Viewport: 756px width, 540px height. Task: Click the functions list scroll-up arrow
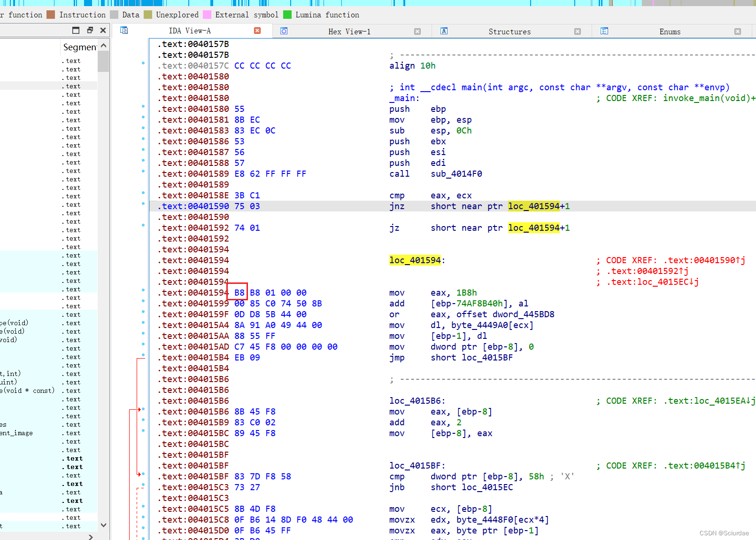pyautogui.click(x=104, y=45)
